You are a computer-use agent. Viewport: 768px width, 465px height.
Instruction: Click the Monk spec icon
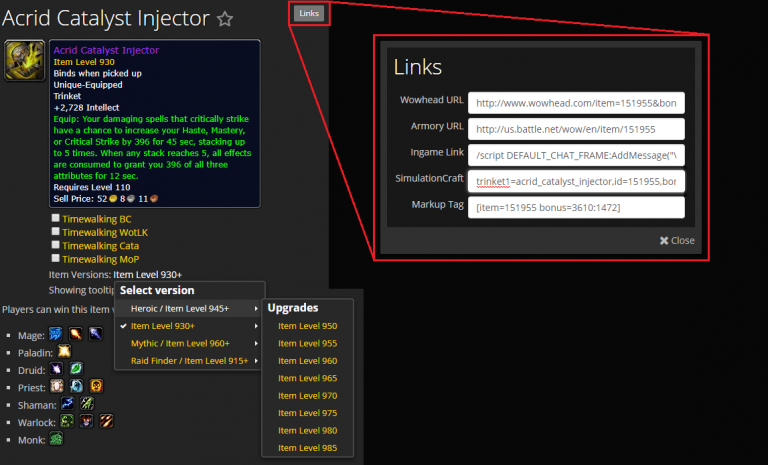pyautogui.click(x=58, y=438)
